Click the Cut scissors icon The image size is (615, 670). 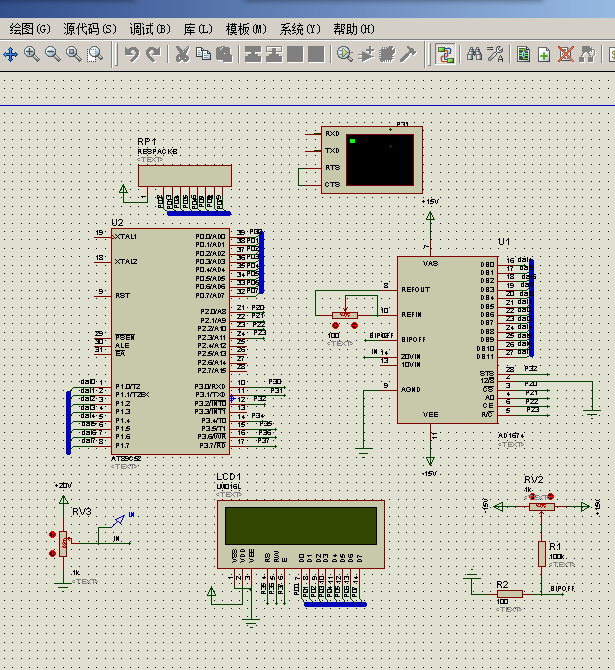182,55
